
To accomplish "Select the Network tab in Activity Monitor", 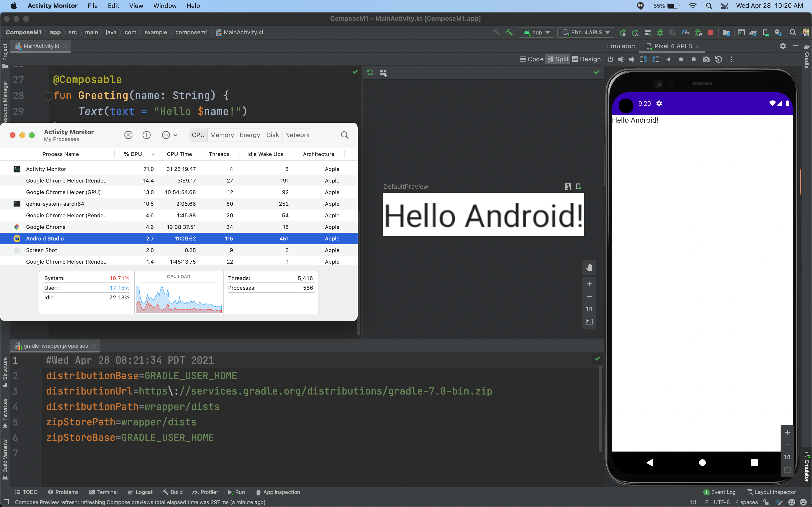I will pyautogui.click(x=297, y=135).
